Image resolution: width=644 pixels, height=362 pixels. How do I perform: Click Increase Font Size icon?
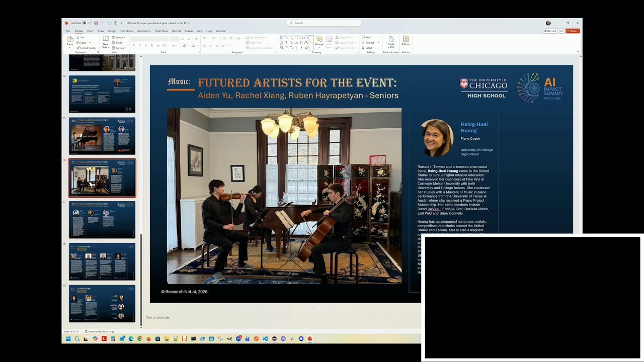(183, 39)
